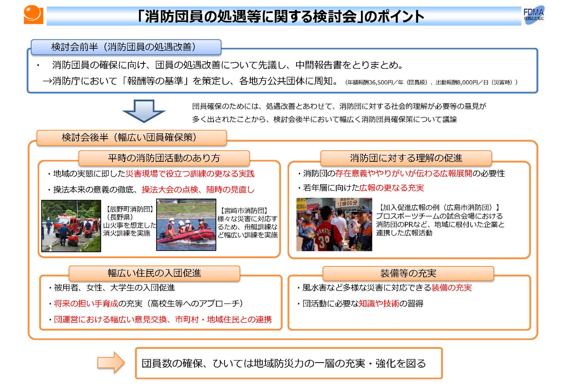The height and width of the screenshot is (392, 566).
Task: Select red text 存在意義ややりがいが伝わる広報展開
Action: point(403,173)
